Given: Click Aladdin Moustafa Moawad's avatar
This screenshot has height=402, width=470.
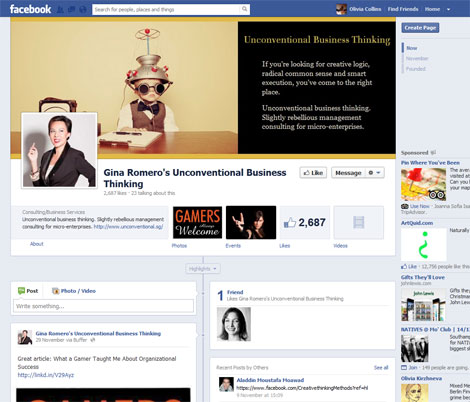Looking at the screenshot, I should (226, 384).
